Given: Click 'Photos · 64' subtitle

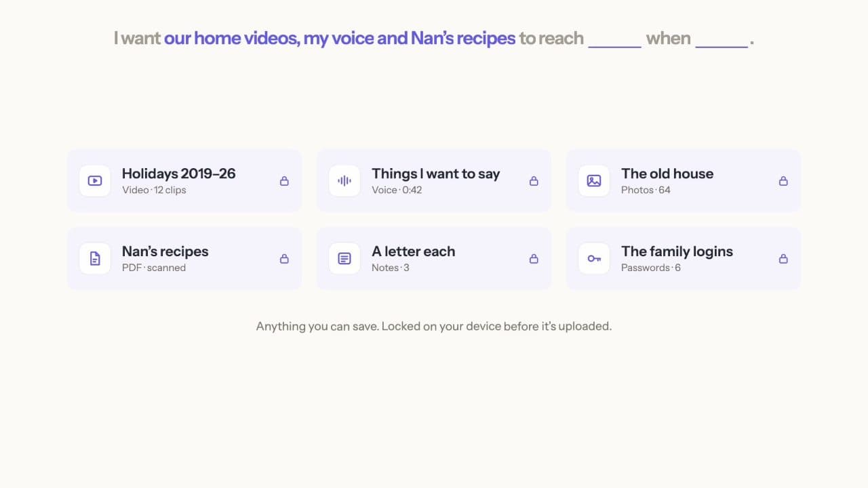Looking at the screenshot, I should (x=646, y=190).
